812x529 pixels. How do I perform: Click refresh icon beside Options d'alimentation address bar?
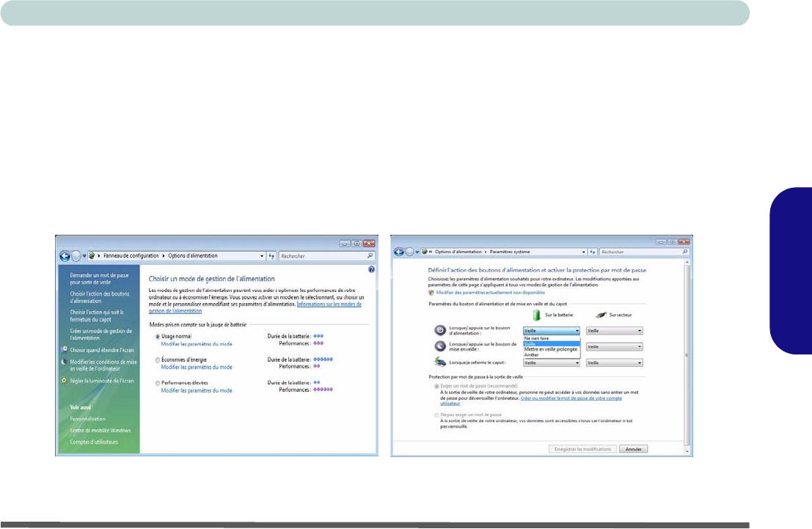click(271, 256)
